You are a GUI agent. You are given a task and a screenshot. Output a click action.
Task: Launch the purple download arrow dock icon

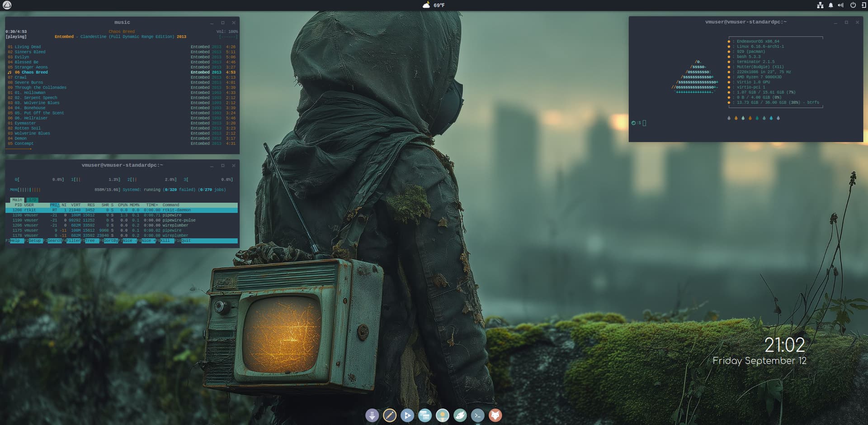[x=372, y=415]
